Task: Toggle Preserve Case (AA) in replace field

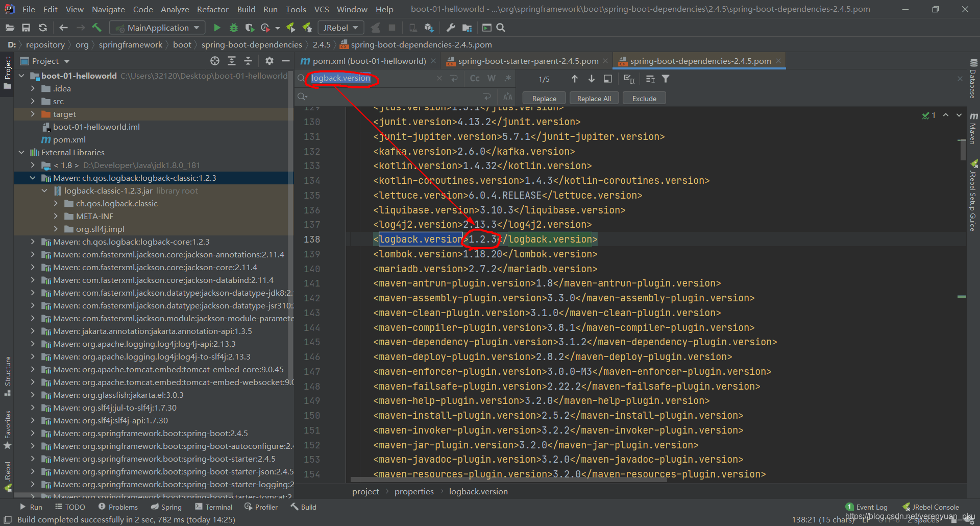Action: point(508,97)
